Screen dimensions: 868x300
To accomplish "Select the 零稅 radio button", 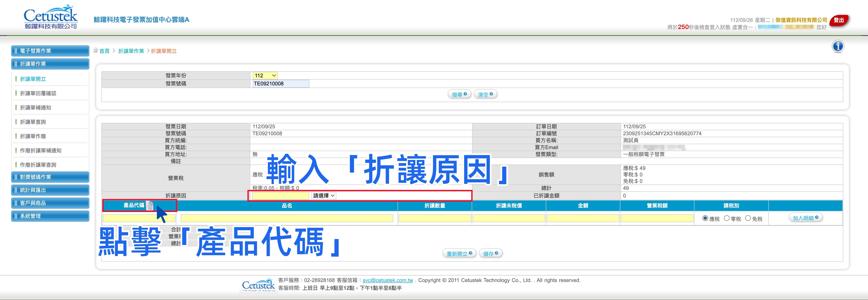I will tap(727, 218).
